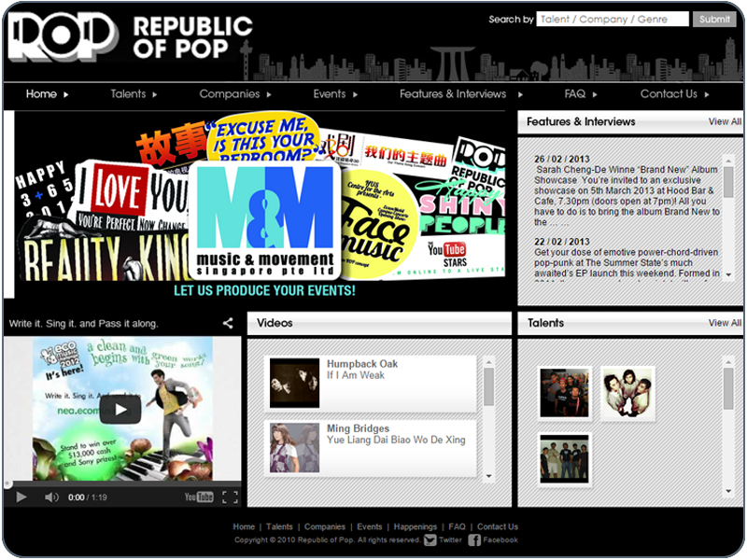Click the M&M music & movement banner

tap(265, 220)
